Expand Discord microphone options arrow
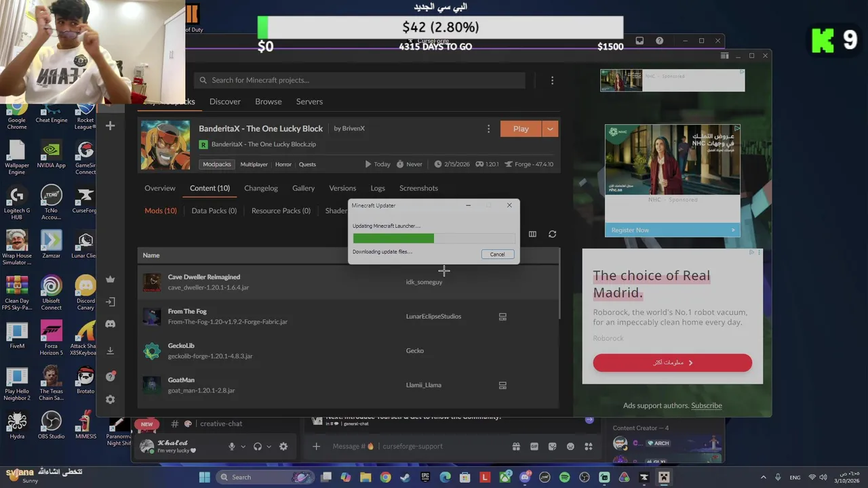 (x=243, y=447)
